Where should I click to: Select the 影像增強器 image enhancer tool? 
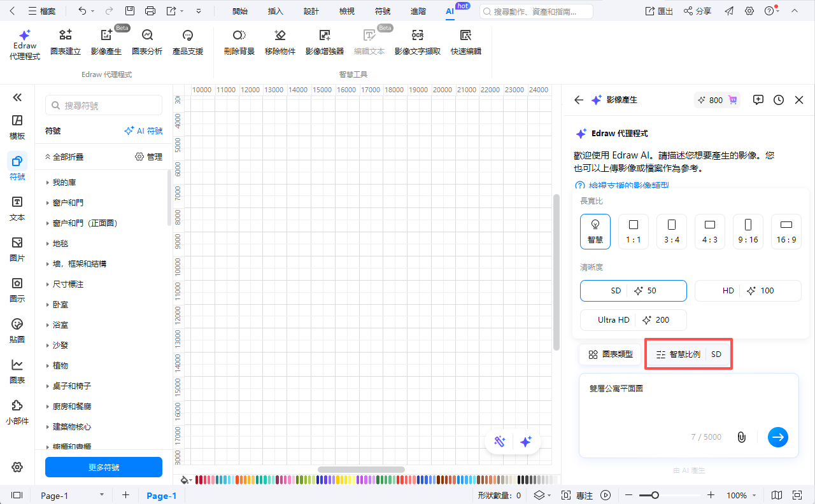[x=324, y=36]
